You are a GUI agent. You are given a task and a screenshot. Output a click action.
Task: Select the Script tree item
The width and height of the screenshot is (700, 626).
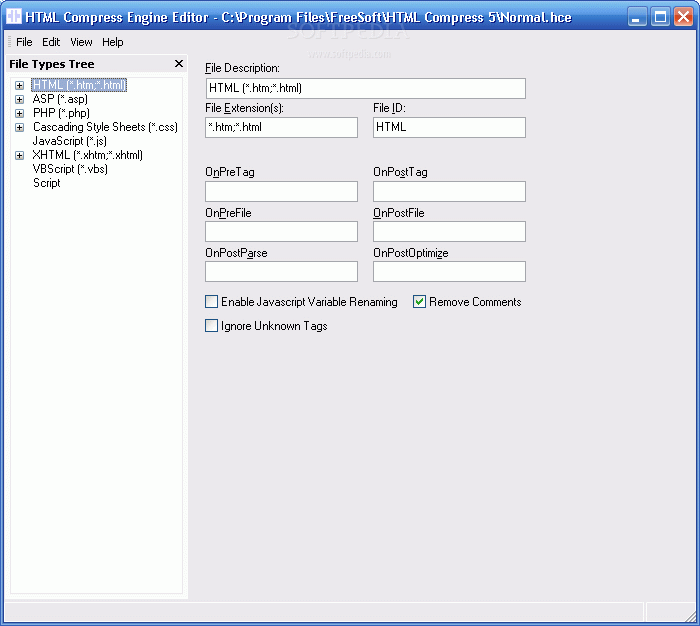point(46,183)
